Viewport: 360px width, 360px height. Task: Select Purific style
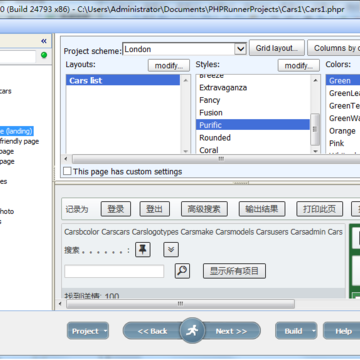(253, 125)
